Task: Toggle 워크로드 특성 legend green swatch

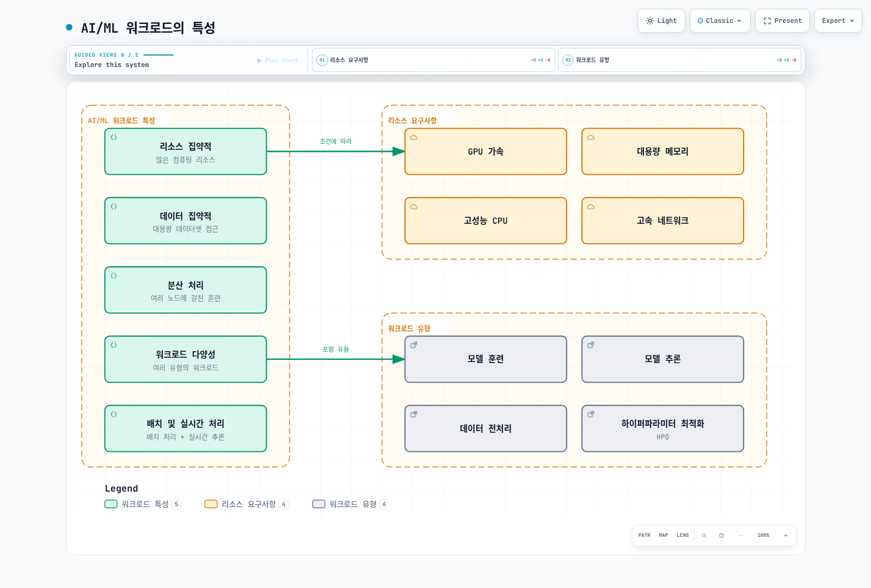Action: tap(111, 504)
